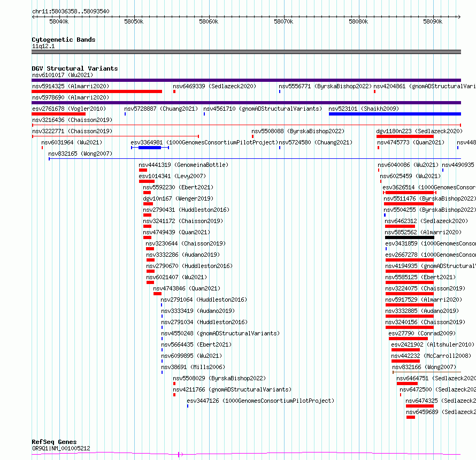
Task: Open nsv6099895 (Wu2021) label
Action: pos(191,356)
